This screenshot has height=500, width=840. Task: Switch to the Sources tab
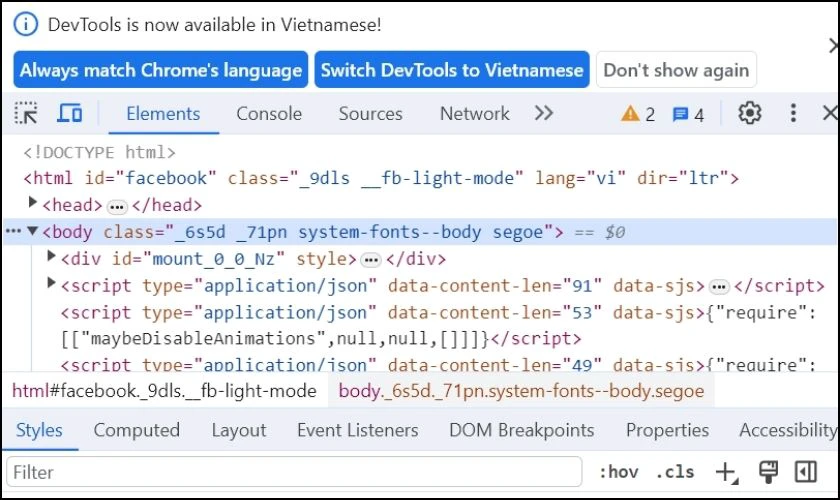point(370,114)
